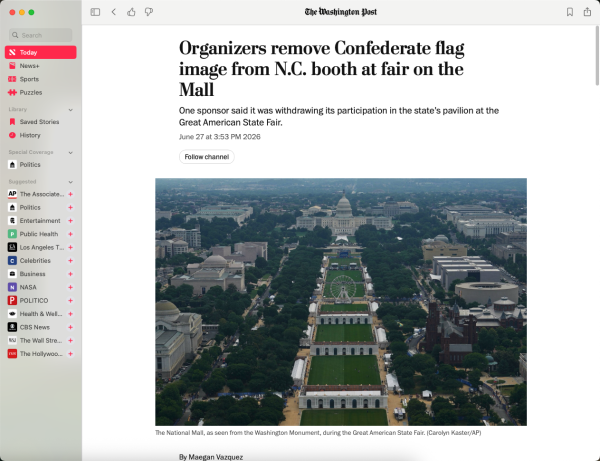
Task: Follow Business with plus icon
Action: pos(70,274)
